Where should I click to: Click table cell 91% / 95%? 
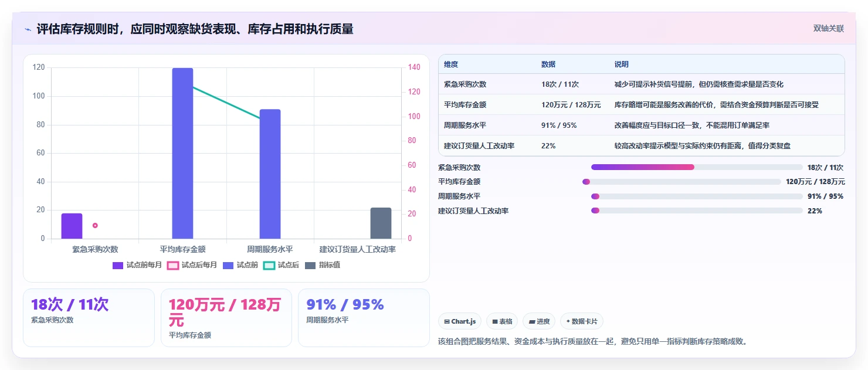559,125
